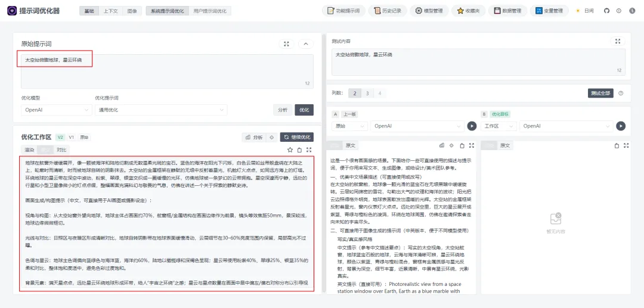Expand 测试内容 editor to fullscreen

(618, 41)
